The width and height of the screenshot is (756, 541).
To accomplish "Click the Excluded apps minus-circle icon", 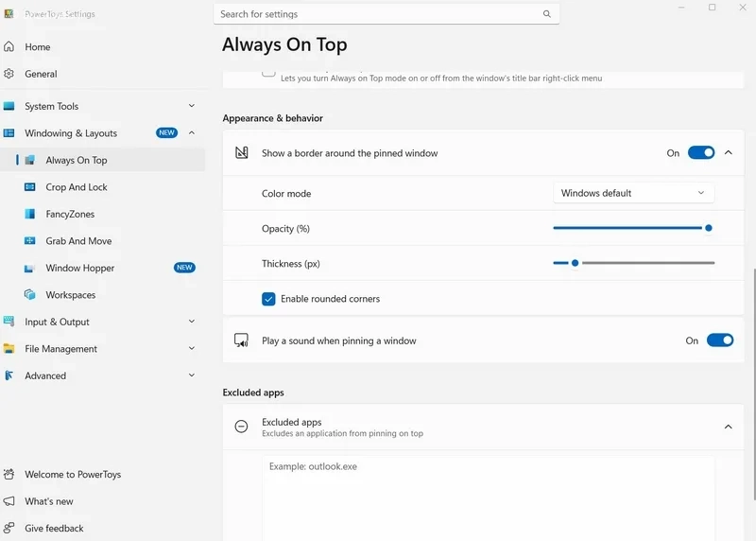I will tap(241, 427).
